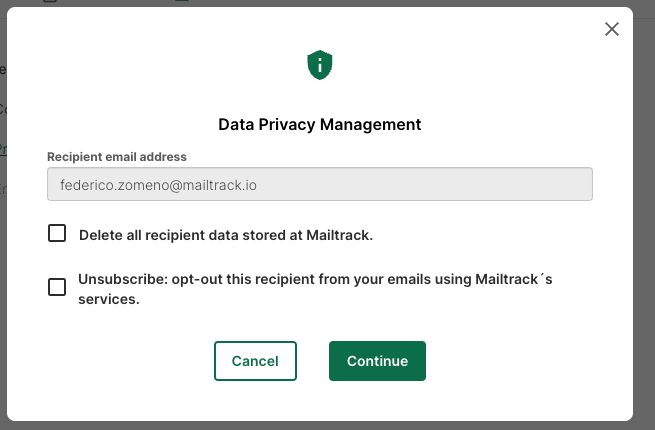The image size is (655, 430).
Task: Abort privacy changes with Cancel
Action: coord(255,361)
